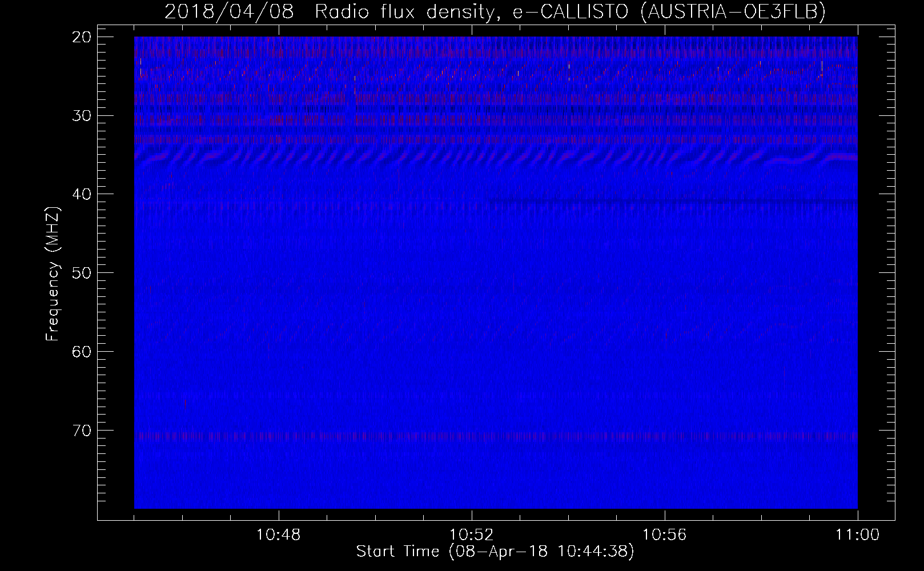The width and height of the screenshot is (924, 571).
Task: Click the date "2018/04/08" in the title
Action: pyautogui.click(x=229, y=11)
